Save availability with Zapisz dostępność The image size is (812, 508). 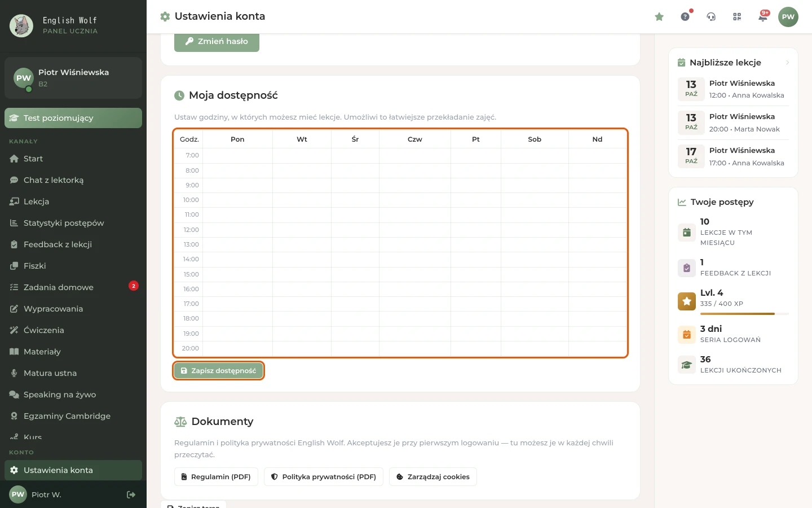coord(218,371)
